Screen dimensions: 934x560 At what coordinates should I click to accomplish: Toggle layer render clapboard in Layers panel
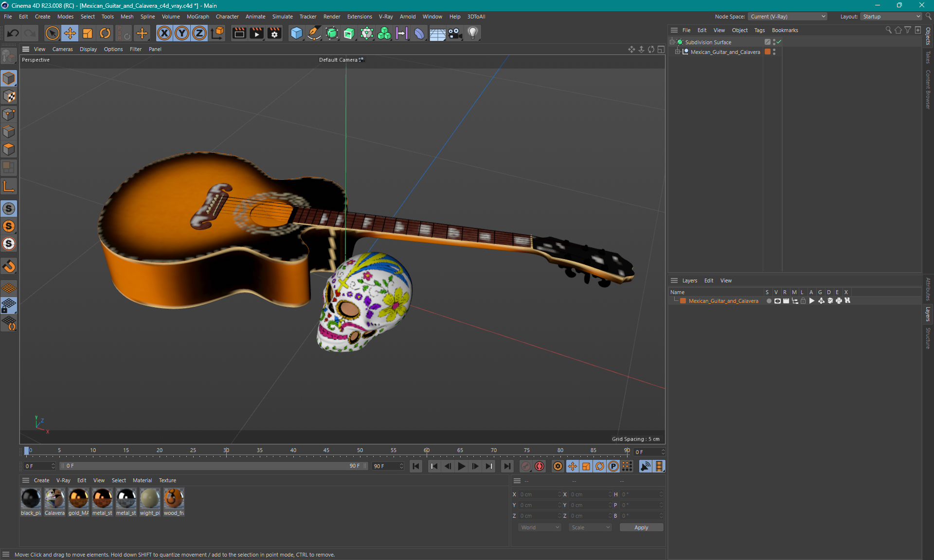[786, 301]
